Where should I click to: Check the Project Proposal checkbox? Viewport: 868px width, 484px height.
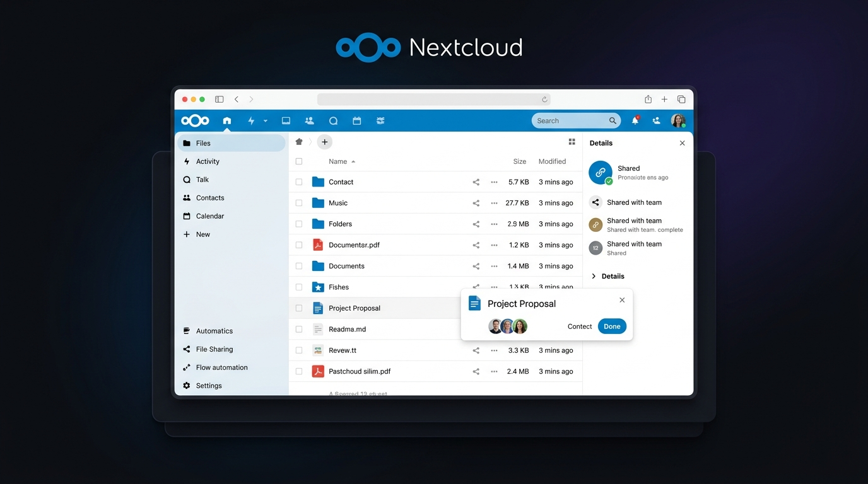click(299, 308)
